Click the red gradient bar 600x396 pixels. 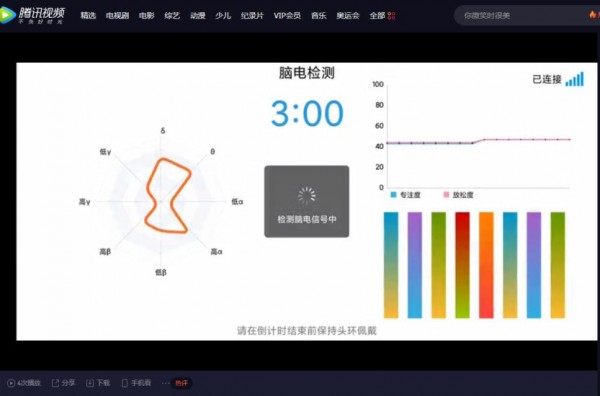click(x=462, y=265)
